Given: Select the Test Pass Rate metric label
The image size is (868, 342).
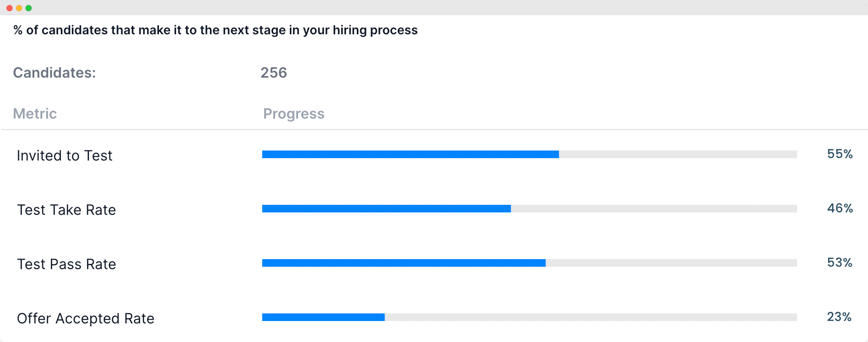Looking at the screenshot, I should (67, 264).
